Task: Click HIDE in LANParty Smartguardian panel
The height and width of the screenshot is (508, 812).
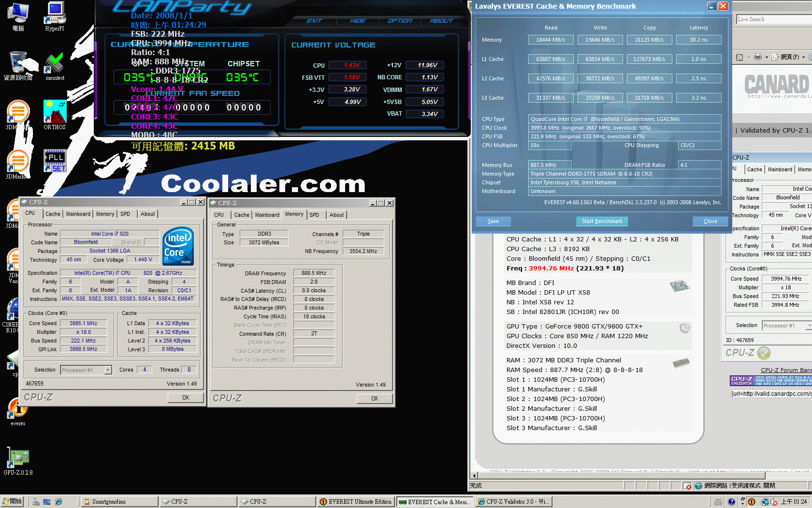Action: click(x=358, y=21)
